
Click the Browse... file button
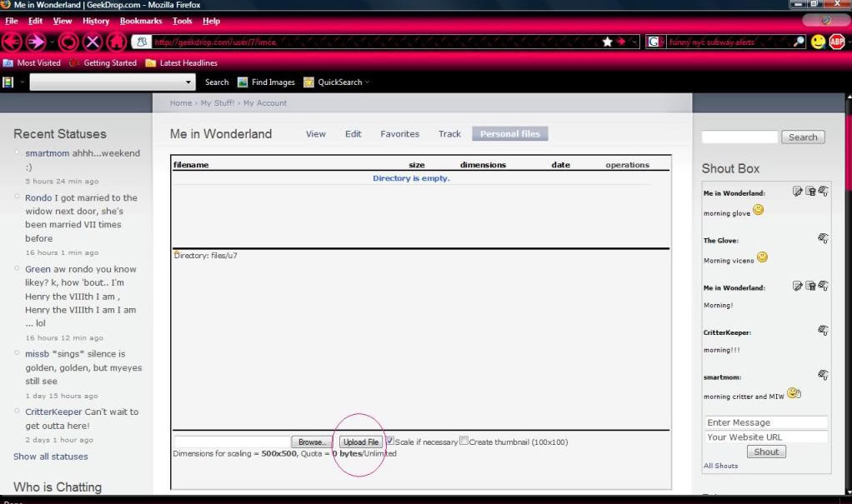pos(313,442)
